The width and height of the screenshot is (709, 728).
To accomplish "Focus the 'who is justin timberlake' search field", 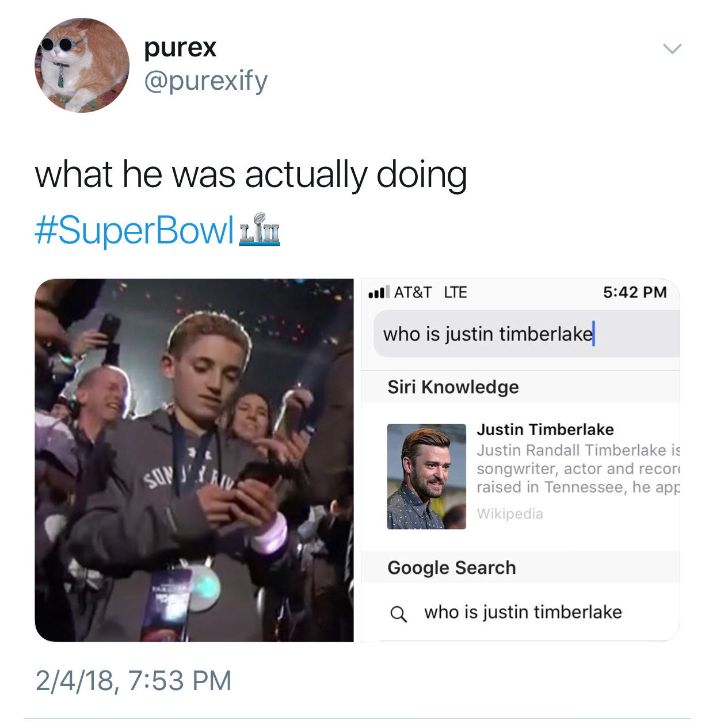I will [527, 334].
